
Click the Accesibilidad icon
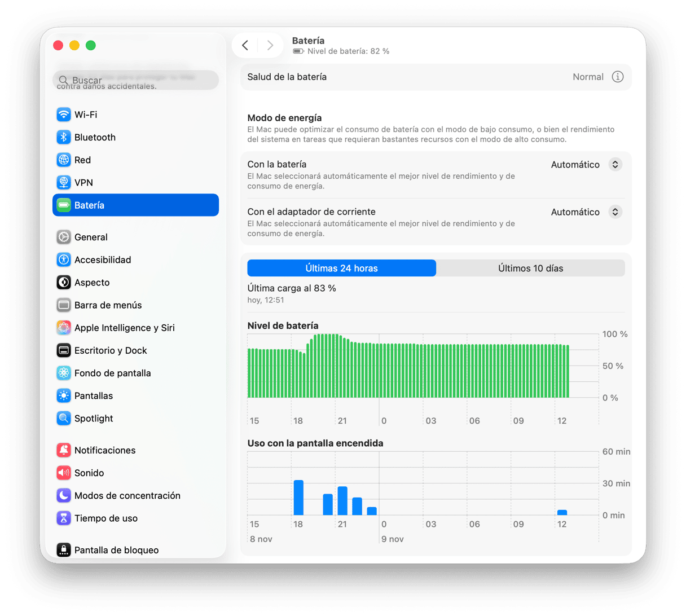point(64,259)
